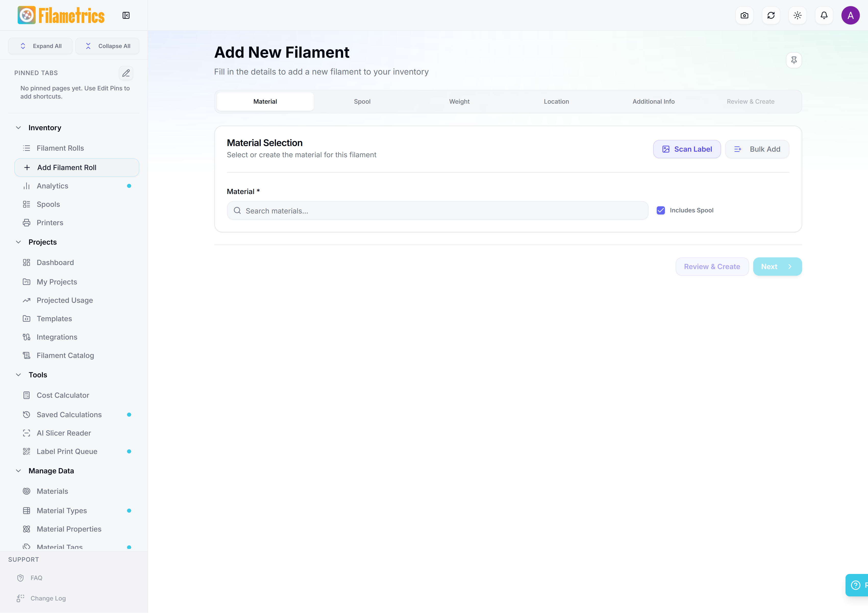Collapse the Manage Data section
This screenshot has height=613, width=868.
[x=18, y=471]
